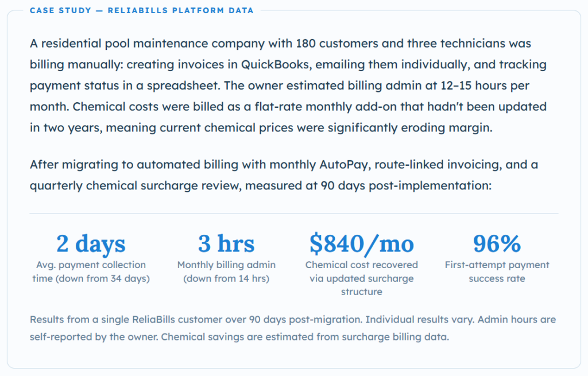Screen dimensions: 588x376
Task: Click the Monthly billing admin caption
Action: coord(226,272)
